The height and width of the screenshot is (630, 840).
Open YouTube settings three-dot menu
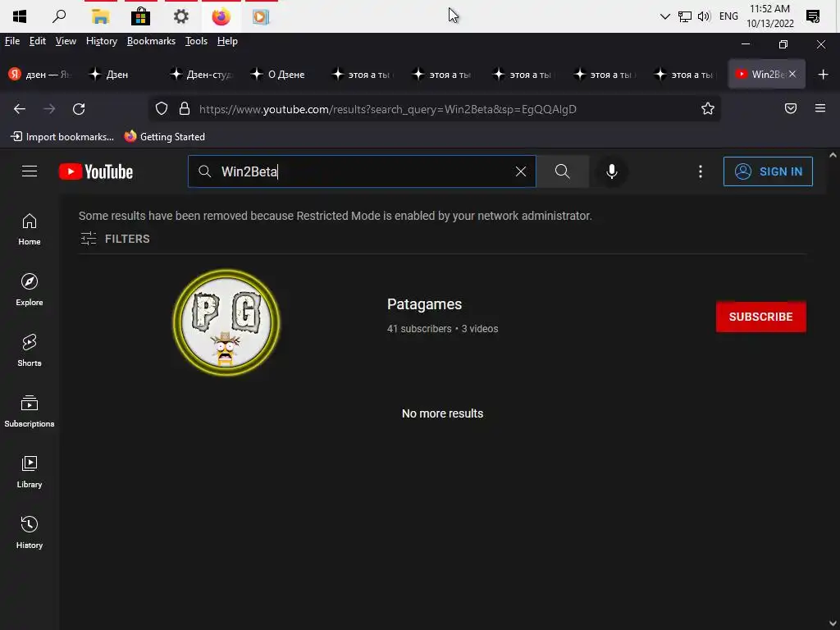[x=701, y=171]
